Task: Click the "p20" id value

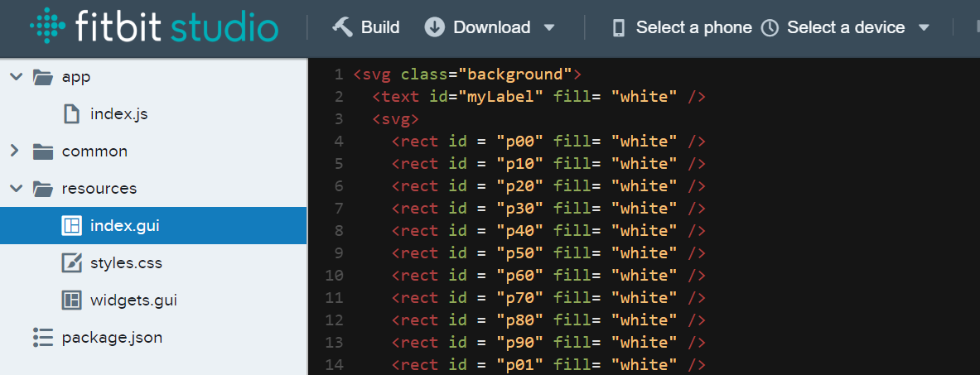Action: [x=520, y=186]
